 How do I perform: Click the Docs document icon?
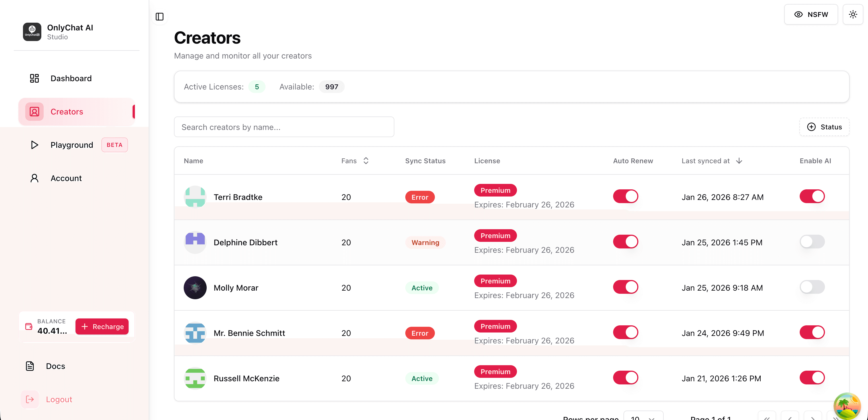(30, 366)
